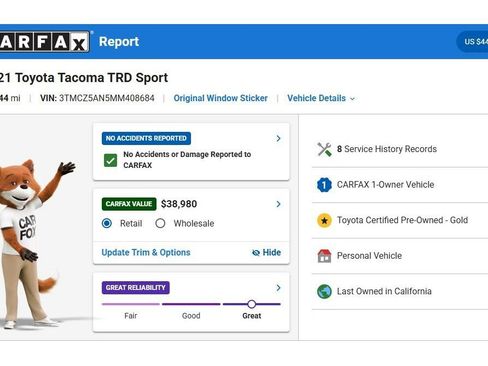Click the CARFAX 1-Owner Vehicle text
488x366 pixels.
(385, 185)
